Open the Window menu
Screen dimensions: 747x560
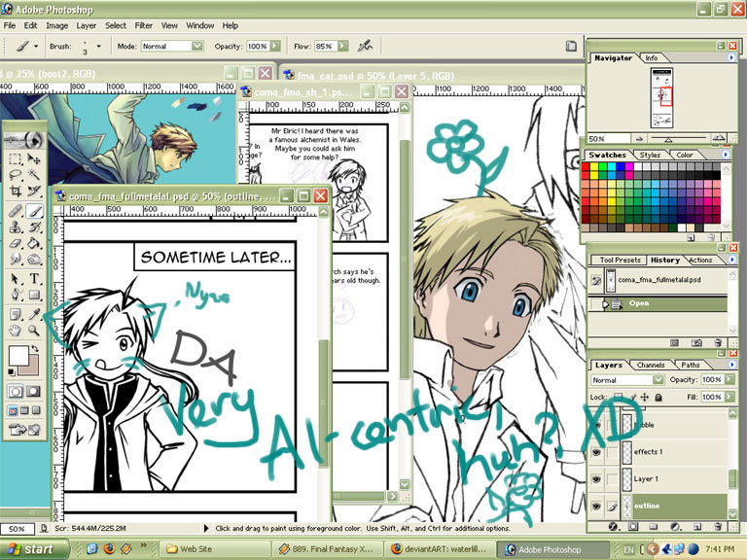tap(199, 25)
